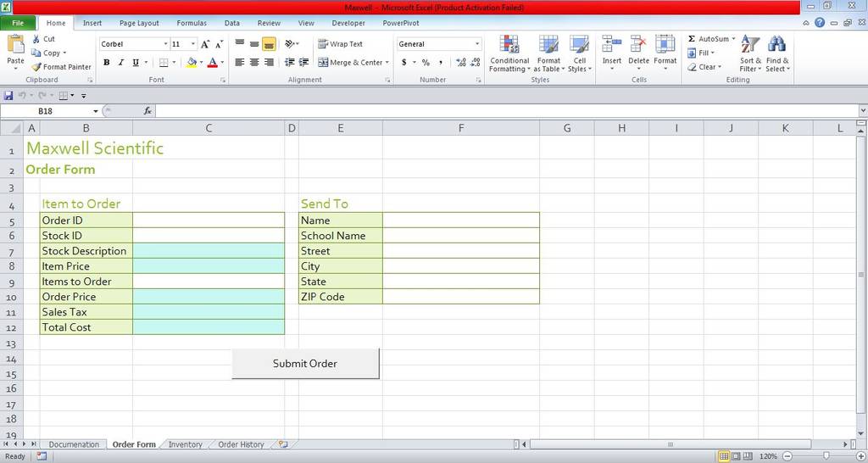The image size is (868, 463).
Task: Click the Select All corner box
Action: click(x=12, y=129)
